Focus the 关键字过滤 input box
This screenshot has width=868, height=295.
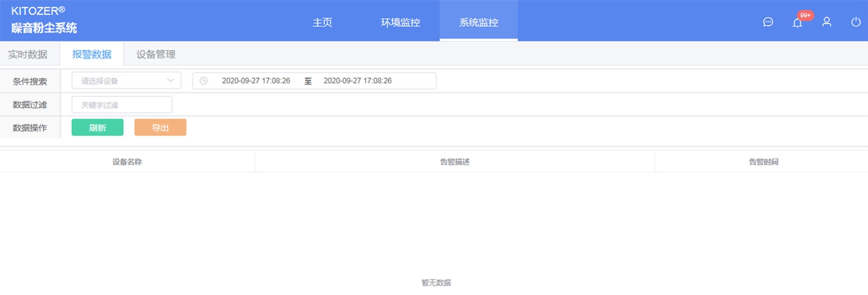122,105
